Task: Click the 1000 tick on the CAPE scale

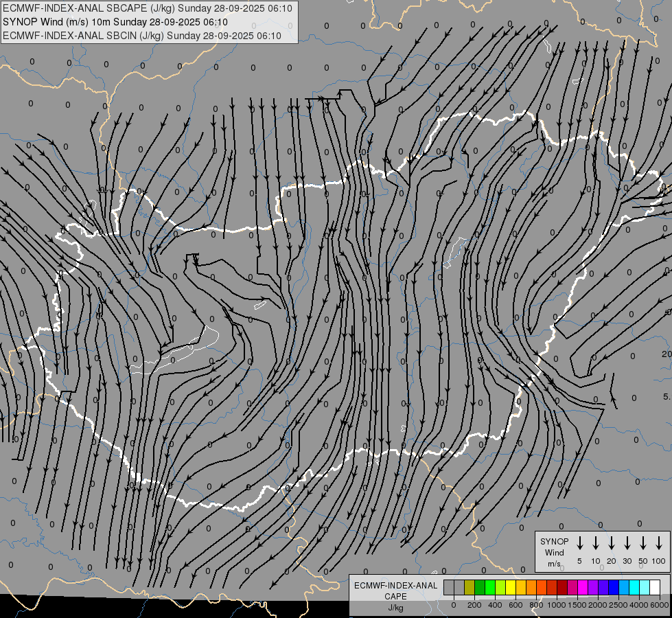Action: coord(557,605)
